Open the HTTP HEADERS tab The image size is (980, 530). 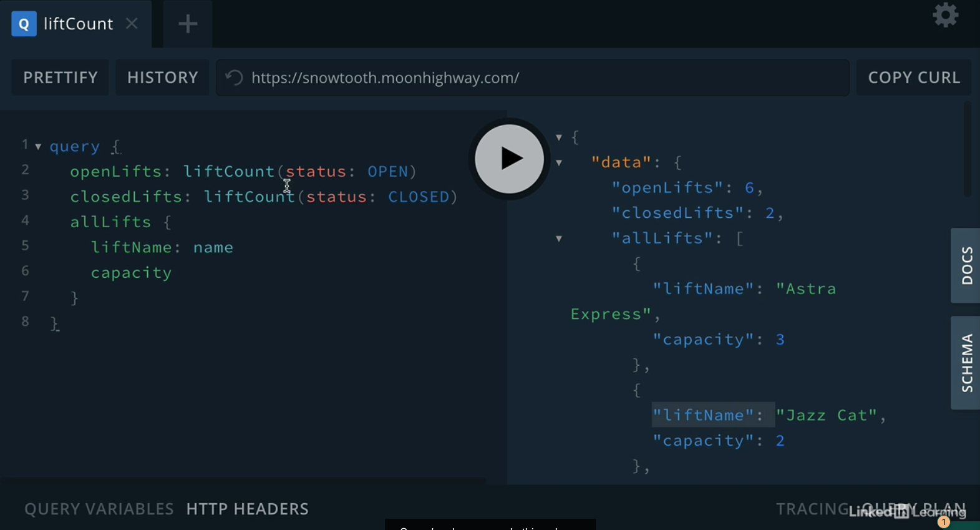(x=247, y=509)
